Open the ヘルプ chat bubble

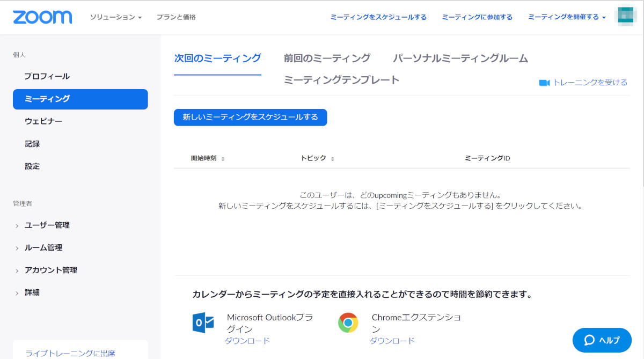(602, 340)
